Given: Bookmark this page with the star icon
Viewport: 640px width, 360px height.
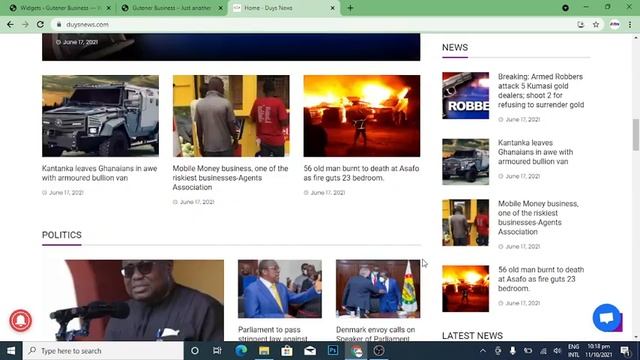Looking at the screenshot, I should (596, 24).
